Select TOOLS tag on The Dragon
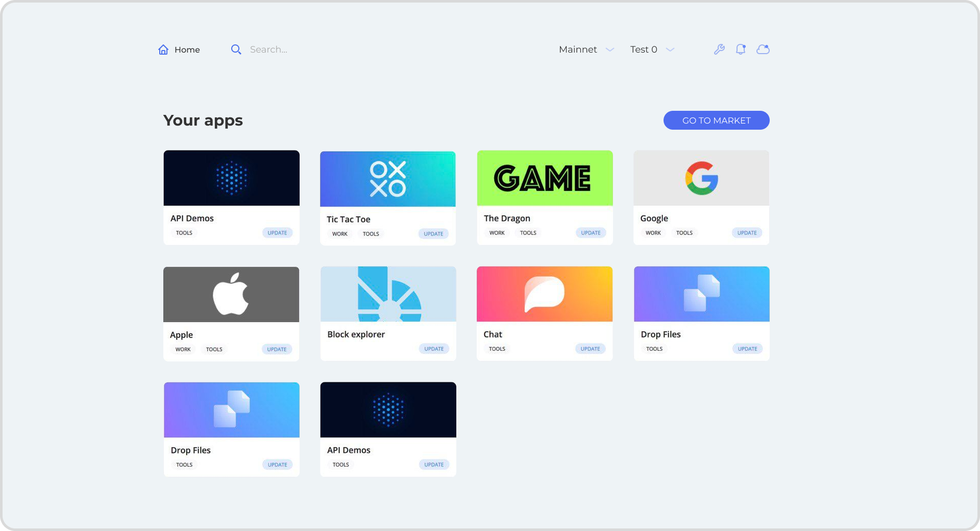The width and height of the screenshot is (980, 531). coord(528,233)
